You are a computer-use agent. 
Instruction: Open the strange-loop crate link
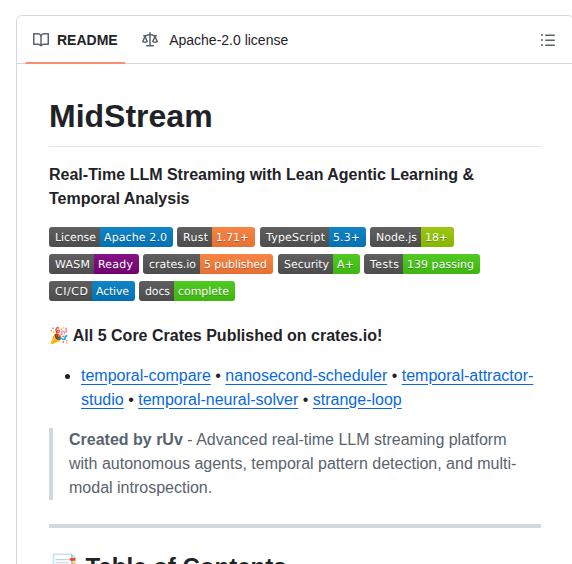(357, 399)
